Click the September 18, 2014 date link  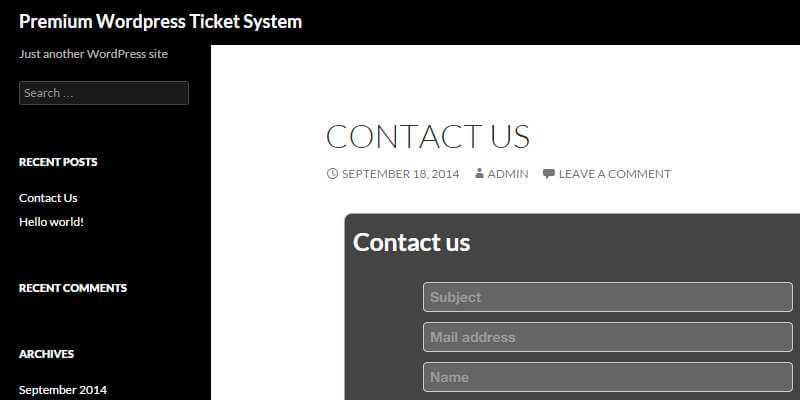click(x=400, y=174)
